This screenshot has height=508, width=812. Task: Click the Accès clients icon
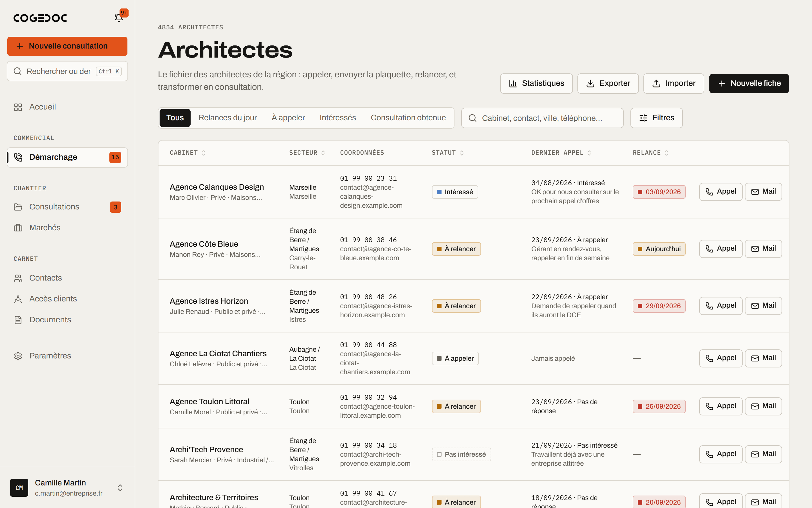18,299
